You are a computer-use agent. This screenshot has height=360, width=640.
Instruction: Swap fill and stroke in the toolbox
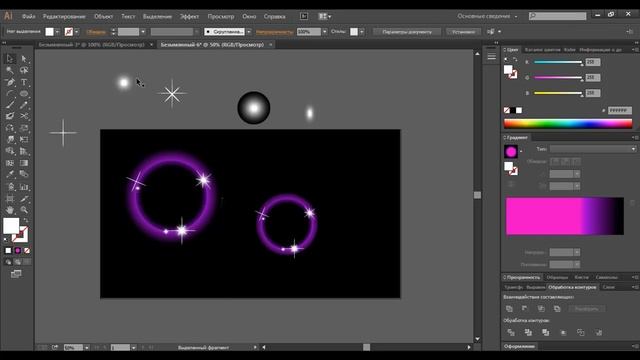[26, 220]
